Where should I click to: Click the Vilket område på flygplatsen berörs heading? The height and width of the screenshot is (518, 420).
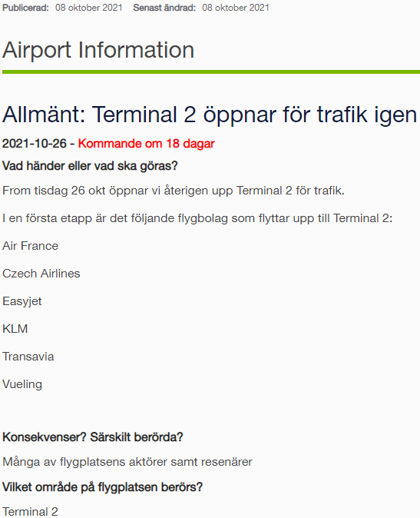[102, 487]
